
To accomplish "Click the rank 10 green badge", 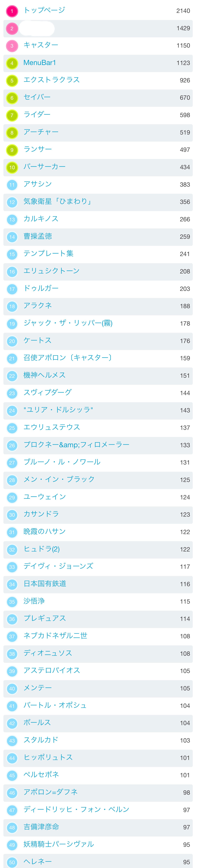I will point(12,168).
